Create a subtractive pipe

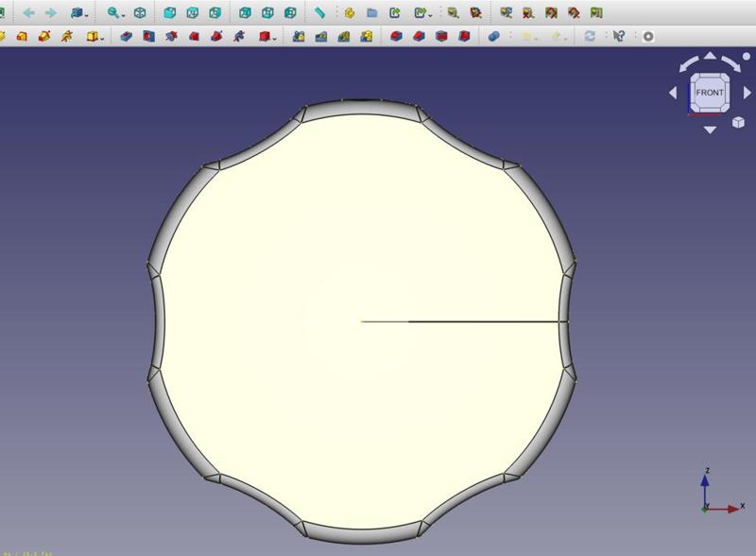tap(217, 36)
